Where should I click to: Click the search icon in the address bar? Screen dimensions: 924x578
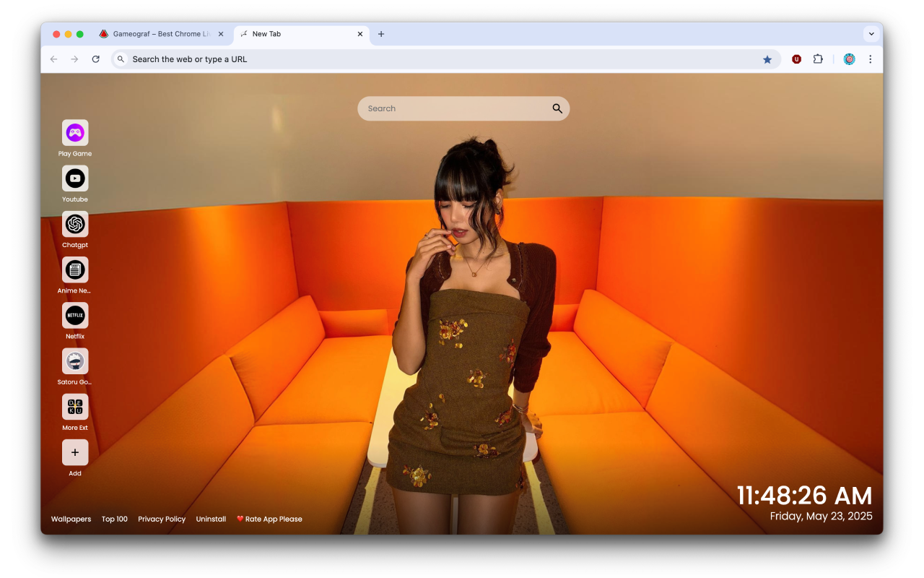click(121, 59)
